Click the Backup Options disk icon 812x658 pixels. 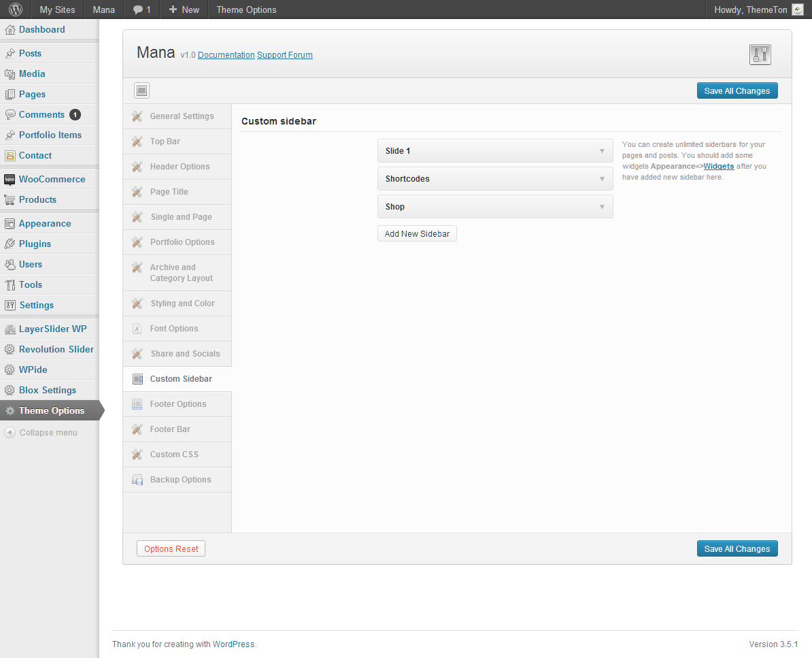(x=137, y=480)
